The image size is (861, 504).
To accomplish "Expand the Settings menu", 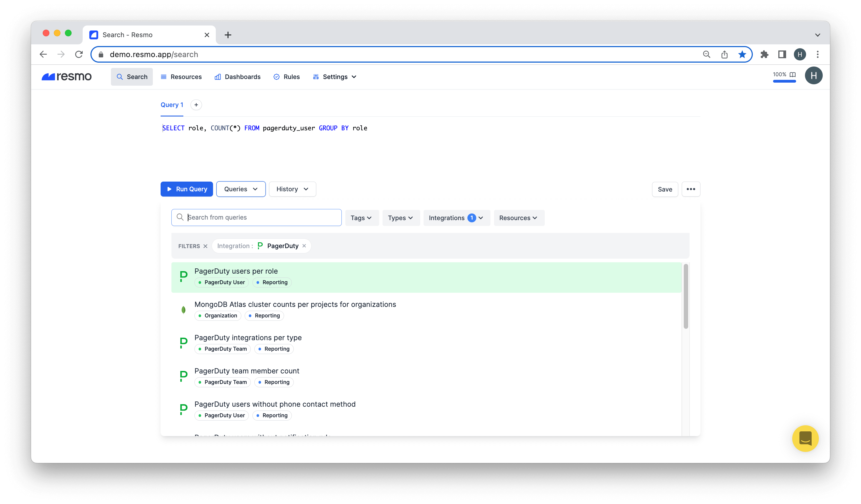I will click(x=335, y=77).
